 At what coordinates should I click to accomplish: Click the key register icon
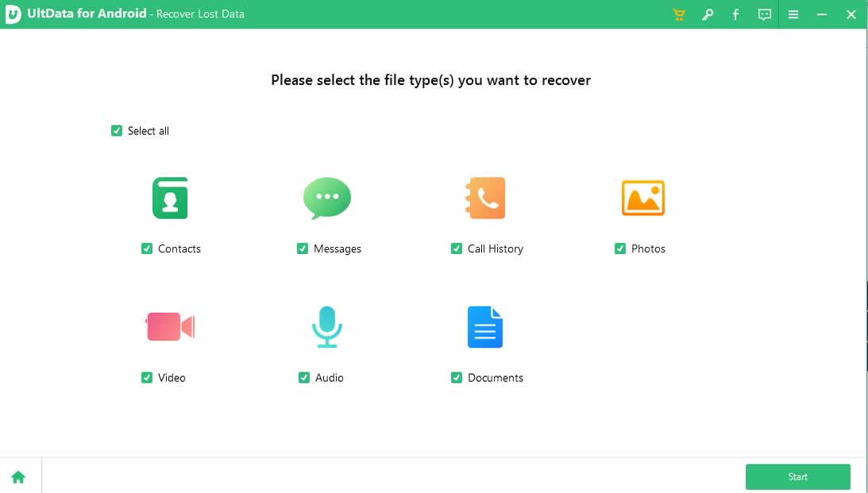point(707,14)
